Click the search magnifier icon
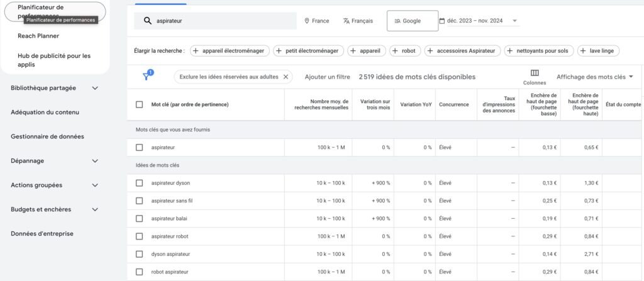 coord(148,21)
